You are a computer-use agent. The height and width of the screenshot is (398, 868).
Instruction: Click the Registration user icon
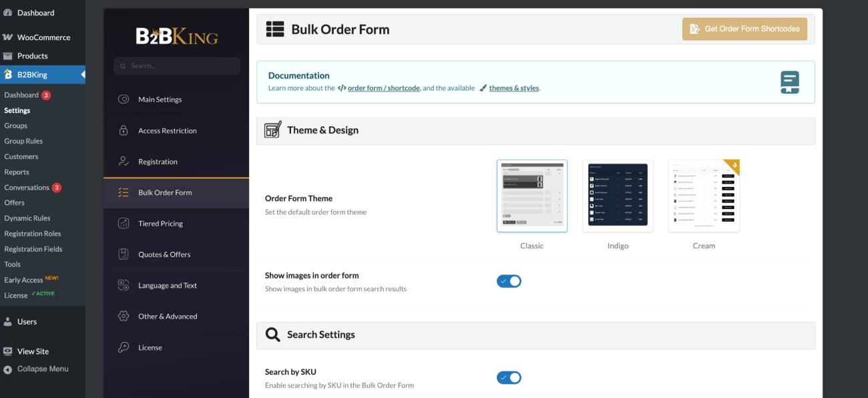pyautogui.click(x=124, y=162)
